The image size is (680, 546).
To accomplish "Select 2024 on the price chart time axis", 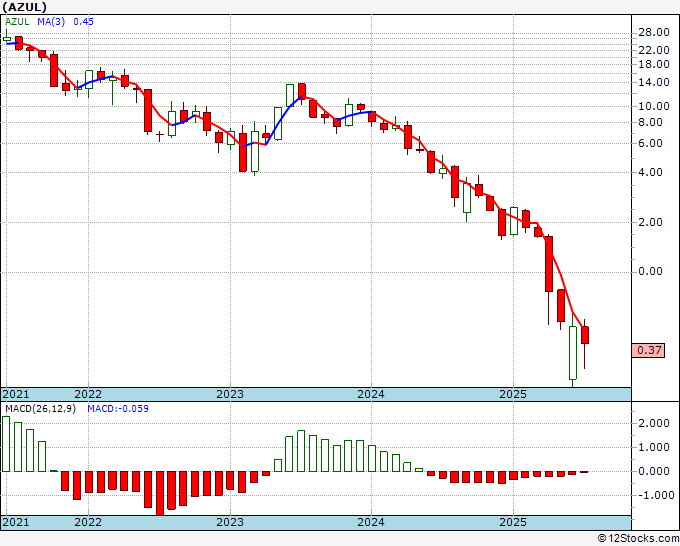I will click(371, 394).
